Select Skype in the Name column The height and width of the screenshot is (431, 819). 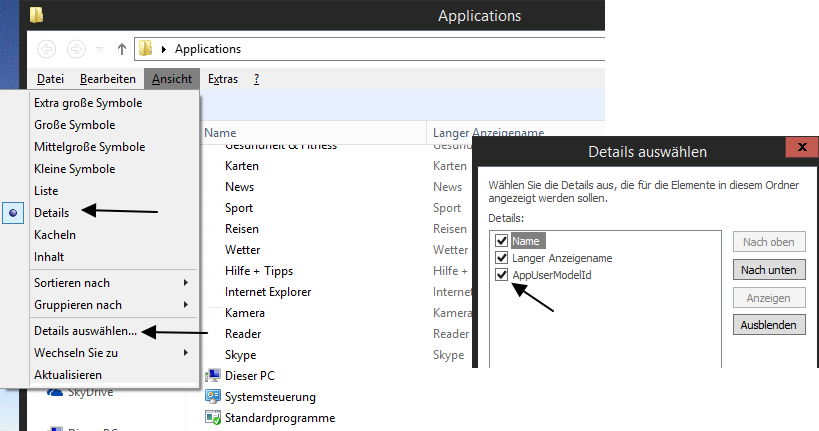pos(240,355)
